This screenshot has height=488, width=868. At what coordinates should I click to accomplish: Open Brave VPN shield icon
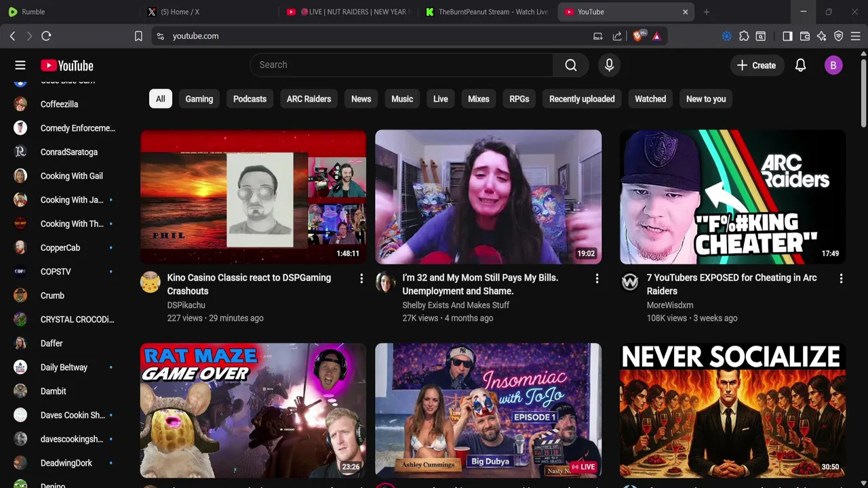coord(839,36)
